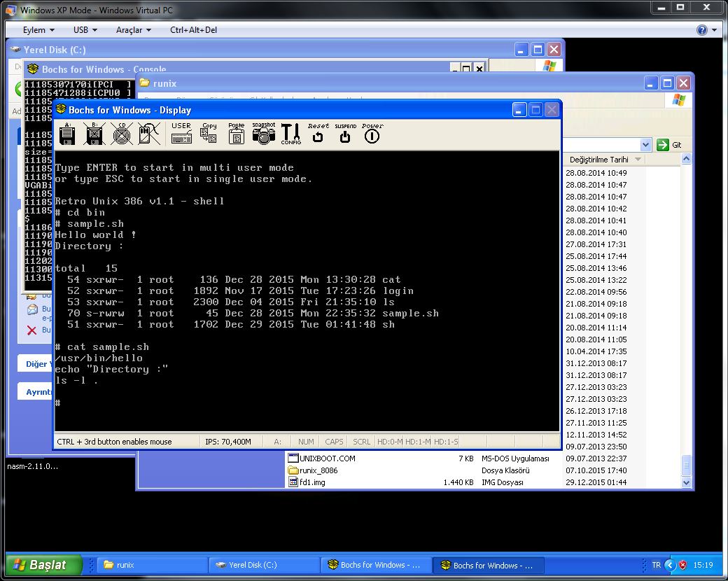Viewport: 728px width, 581px height.
Task: Click the runix file list scrollbar thumb
Action: pos(686,465)
